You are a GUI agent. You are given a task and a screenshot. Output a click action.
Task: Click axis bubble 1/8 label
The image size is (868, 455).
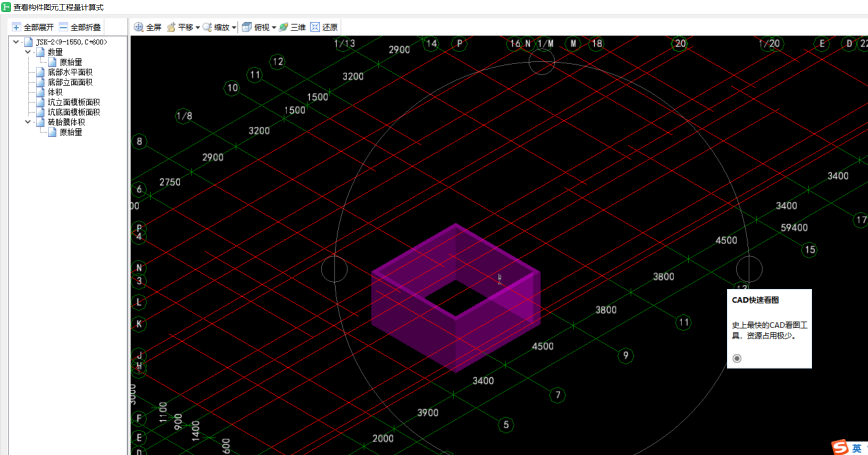(x=184, y=116)
